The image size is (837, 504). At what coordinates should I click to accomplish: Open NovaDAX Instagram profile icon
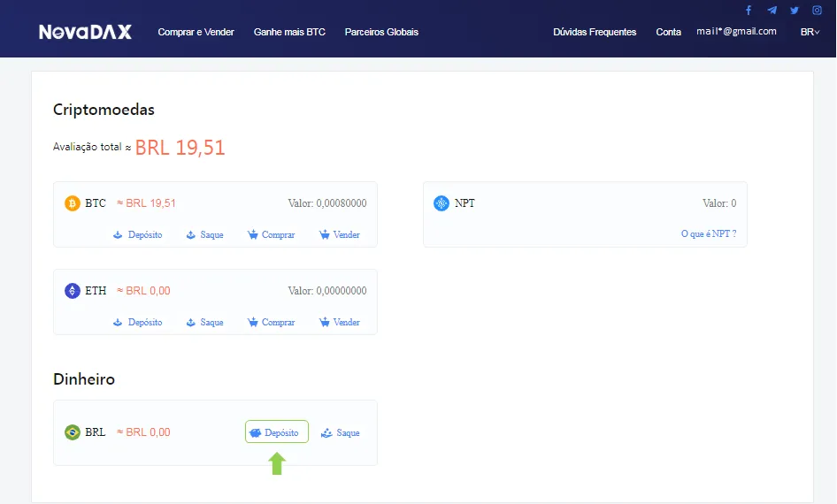[817, 10]
